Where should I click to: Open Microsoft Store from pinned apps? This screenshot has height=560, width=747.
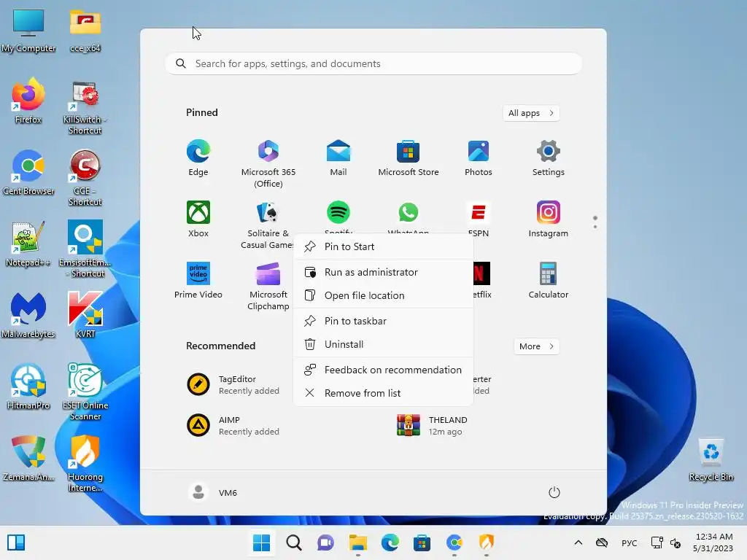click(409, 158)
